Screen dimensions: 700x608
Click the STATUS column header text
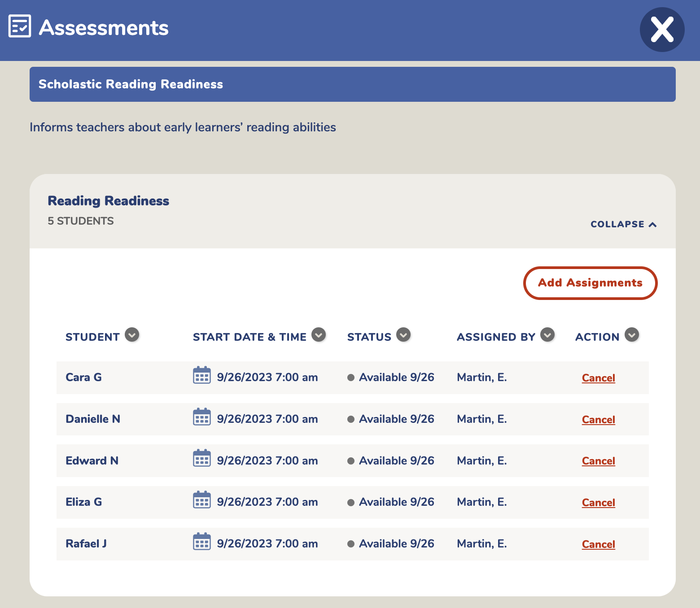point(369,337)
